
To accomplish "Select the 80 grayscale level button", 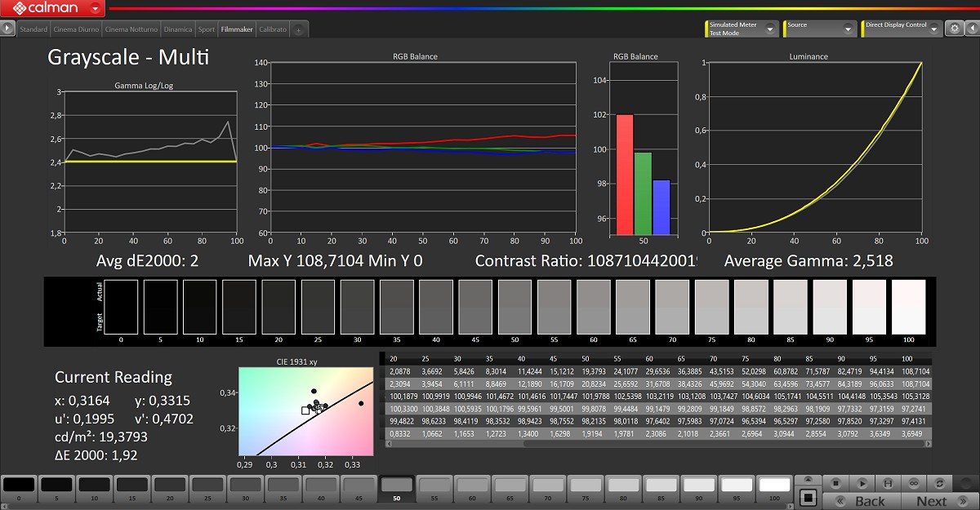I will [623, 489].
